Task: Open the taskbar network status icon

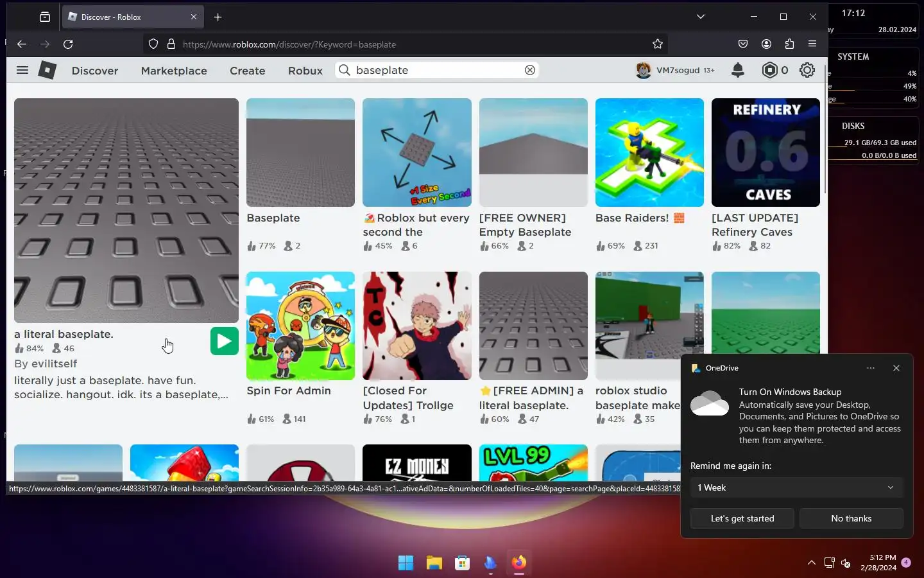Action: pos(829,563)
